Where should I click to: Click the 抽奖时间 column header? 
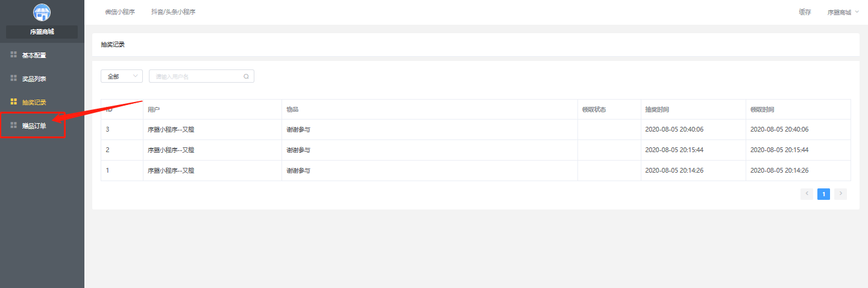[657, 109]
